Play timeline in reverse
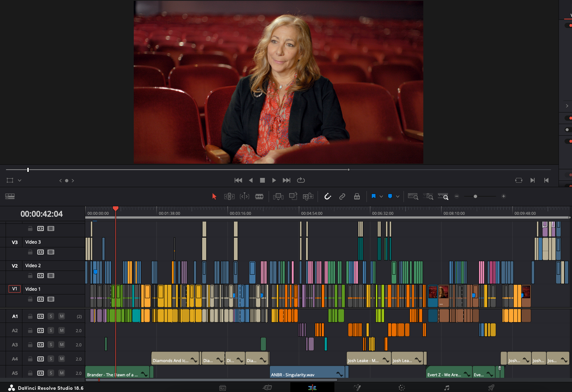The width and height of the screenshot is (572, 392). tap(251, 180)
